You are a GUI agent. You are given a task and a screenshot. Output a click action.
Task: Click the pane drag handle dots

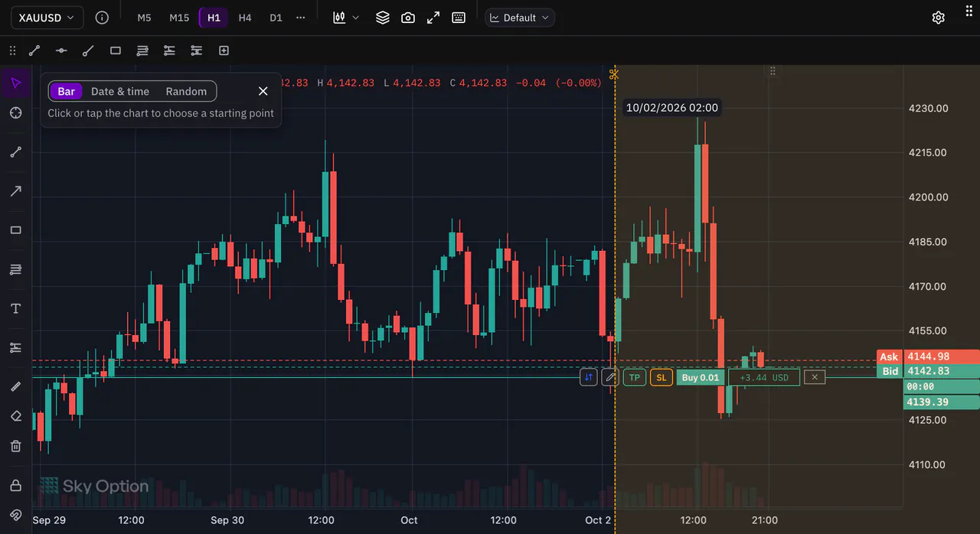point(773,71)
